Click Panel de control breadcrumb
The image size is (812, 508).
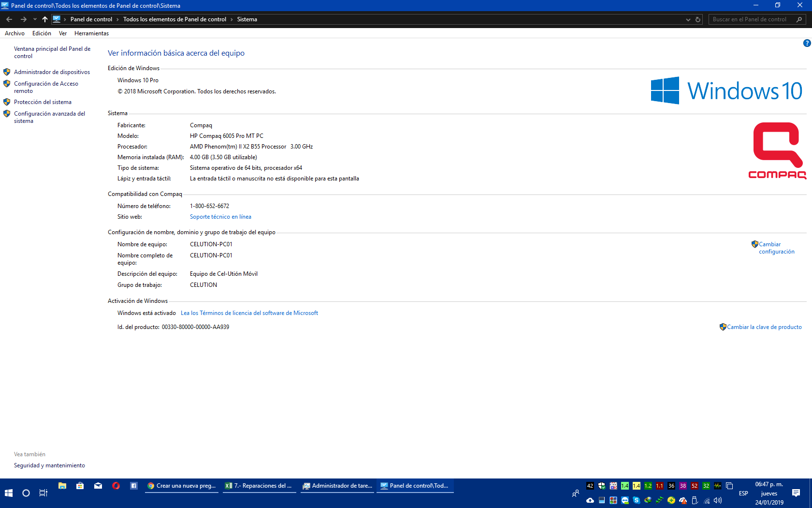[91, 19]
